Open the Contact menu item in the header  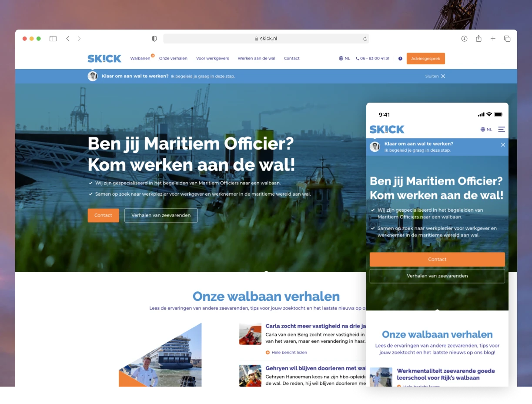click(291, 58)
